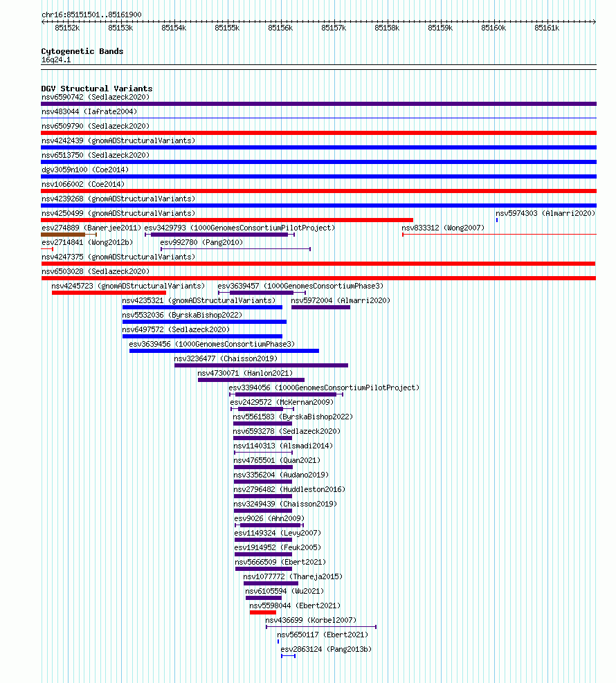Click nsv4765501 (Quan2021) label
Viewport: 616px width, 683px height.
277,460
